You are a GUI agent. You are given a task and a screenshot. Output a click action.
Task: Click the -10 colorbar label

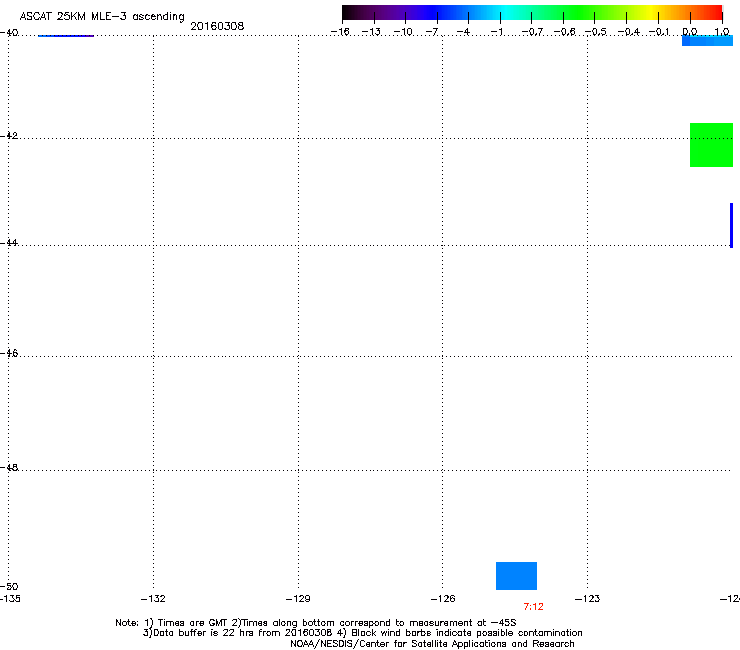403,32
